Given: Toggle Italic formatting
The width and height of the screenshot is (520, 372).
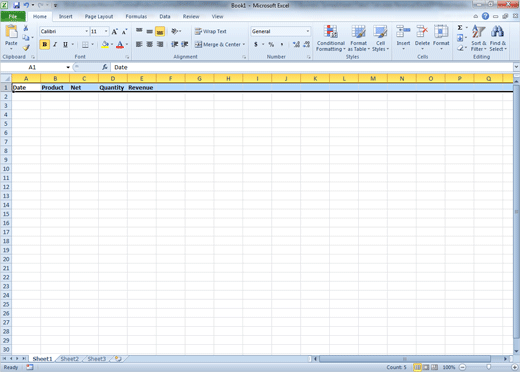Looking at the screenshot, I should [55, 44].
